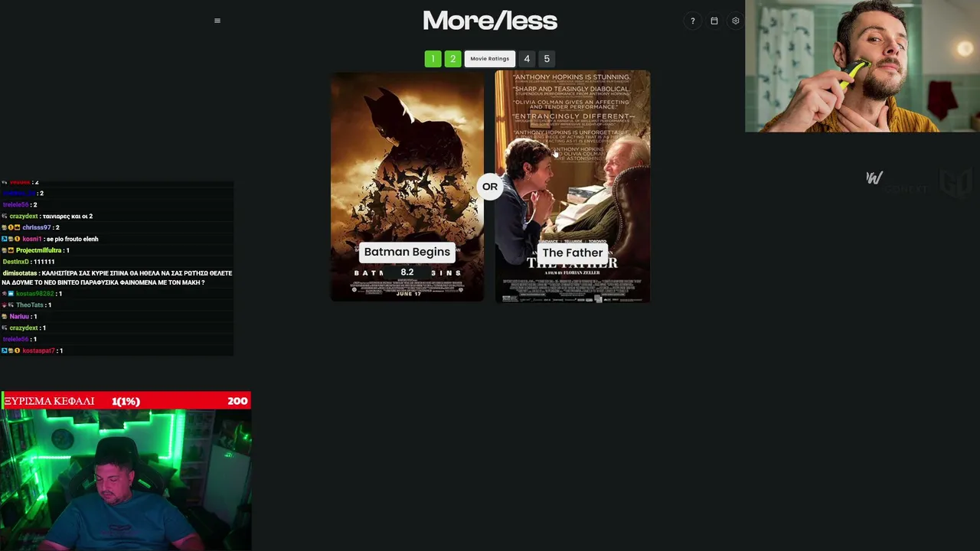This screenshot has width=980, height=551.
Task: Click the OR badge between posters
Action: tap(490, 187)
